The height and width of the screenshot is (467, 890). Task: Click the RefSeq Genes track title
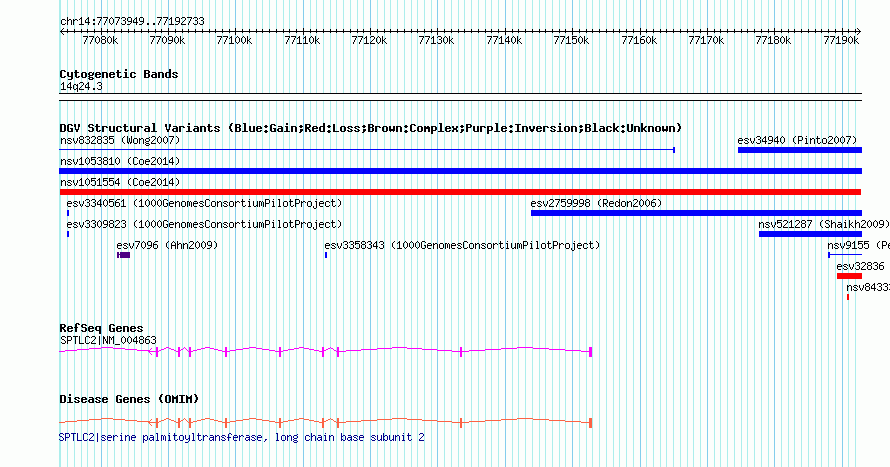tap(101, 328)
